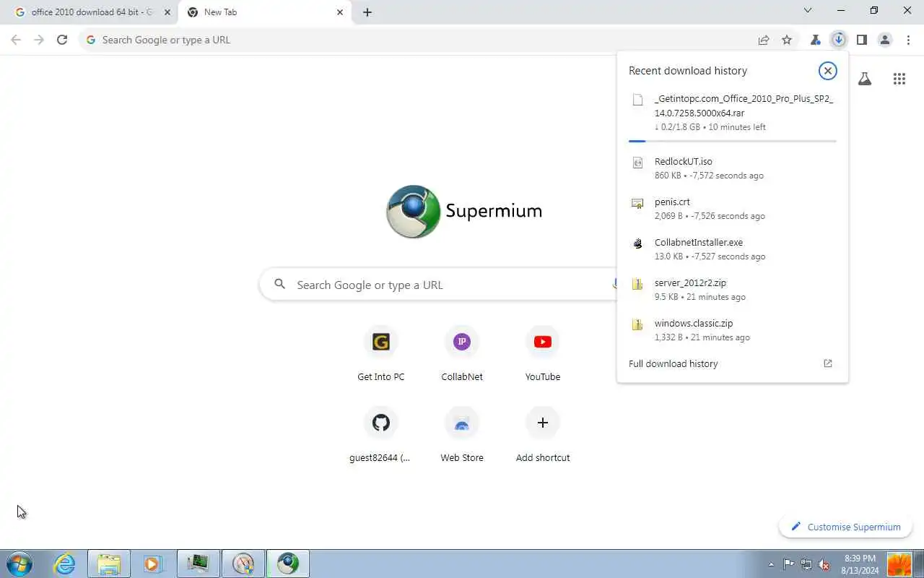Open RedlockUT.iso download entry
This screenshot has height=578, width=924.
click(x=733, y=168)
